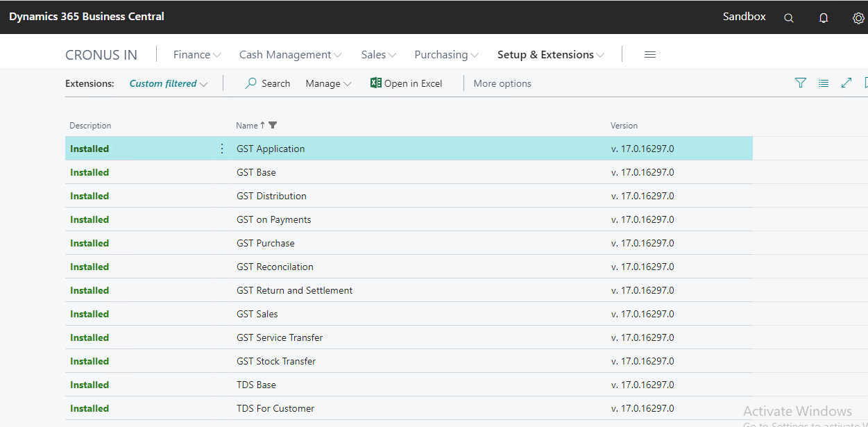Viewport: 868px width, 427px height.
Task: Select the TDS For Customer extension
Action: point(275,408)
